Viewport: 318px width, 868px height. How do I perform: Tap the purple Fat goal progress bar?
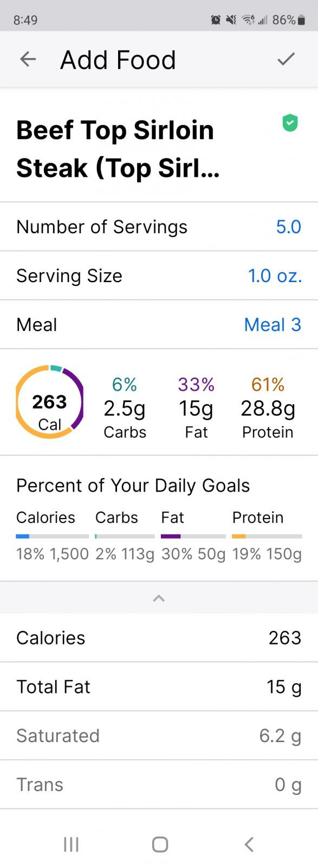[x=193, y=536]
